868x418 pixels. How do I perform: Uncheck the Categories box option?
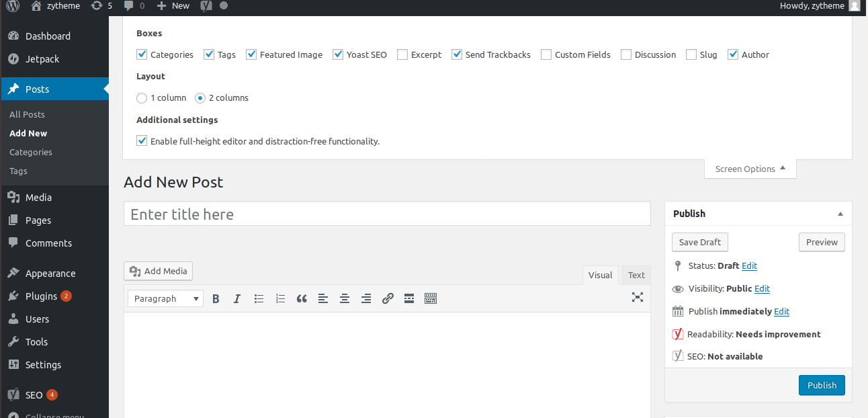142,54
